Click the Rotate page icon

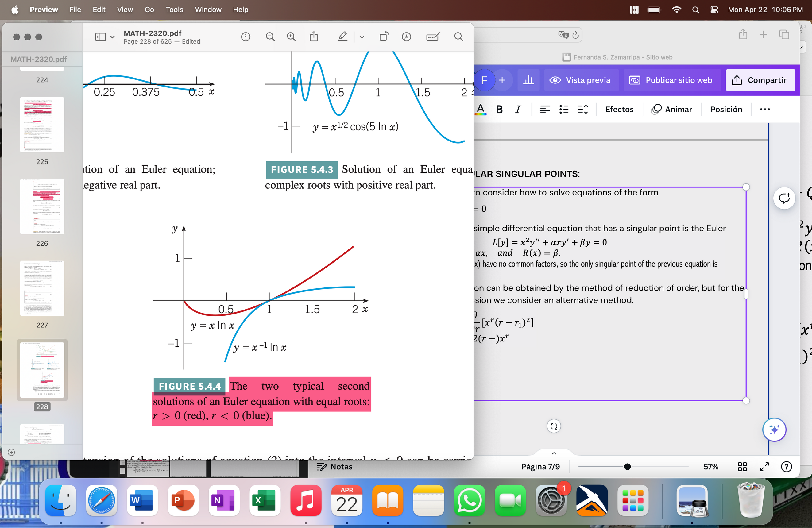coord(384,37)
